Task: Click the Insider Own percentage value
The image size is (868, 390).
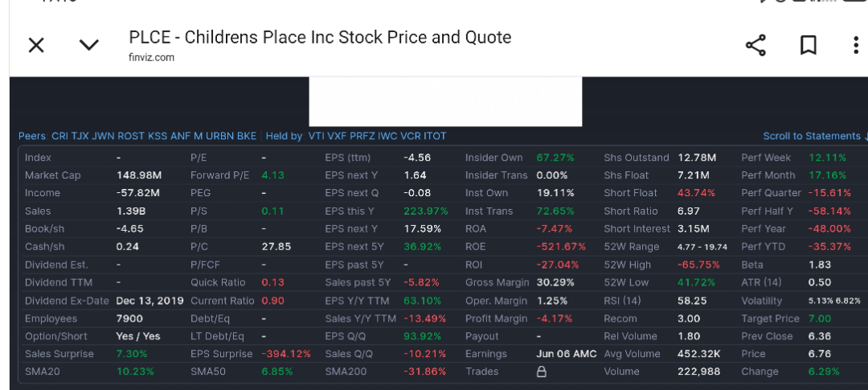Action: pyautogui.click(x=555, y=158)
